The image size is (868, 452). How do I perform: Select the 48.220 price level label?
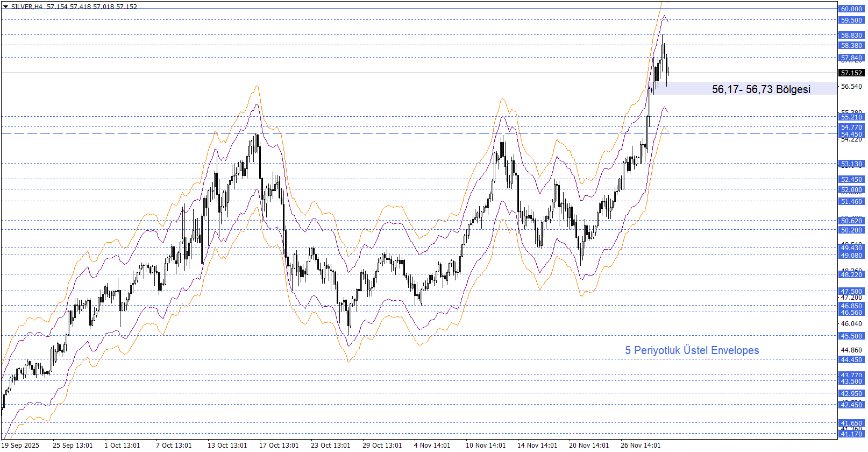pyautogui.click(x=851, y=275)
